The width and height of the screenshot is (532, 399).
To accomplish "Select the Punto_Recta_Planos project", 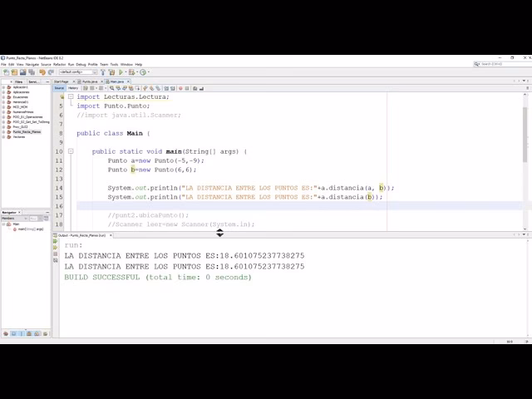I will pos(27,131).
